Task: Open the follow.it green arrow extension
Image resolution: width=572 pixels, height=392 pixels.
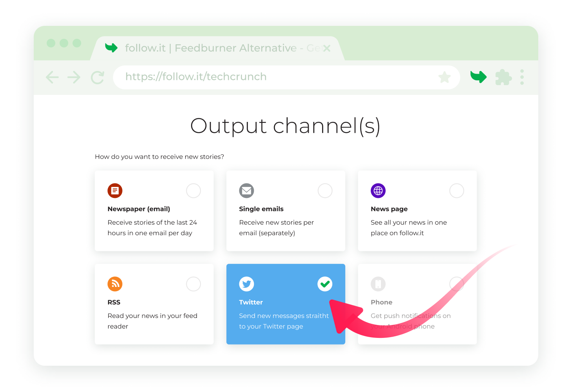Action: [479, 77]
